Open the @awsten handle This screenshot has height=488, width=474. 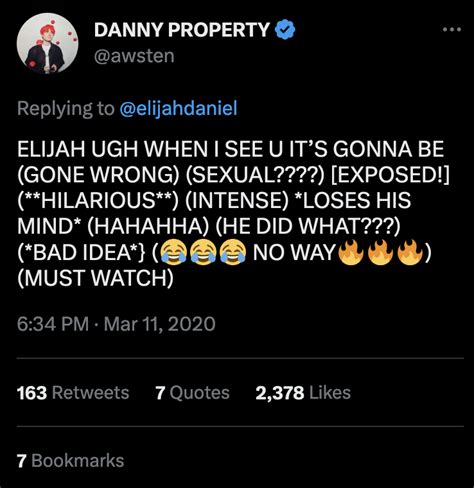pos(134,56)
